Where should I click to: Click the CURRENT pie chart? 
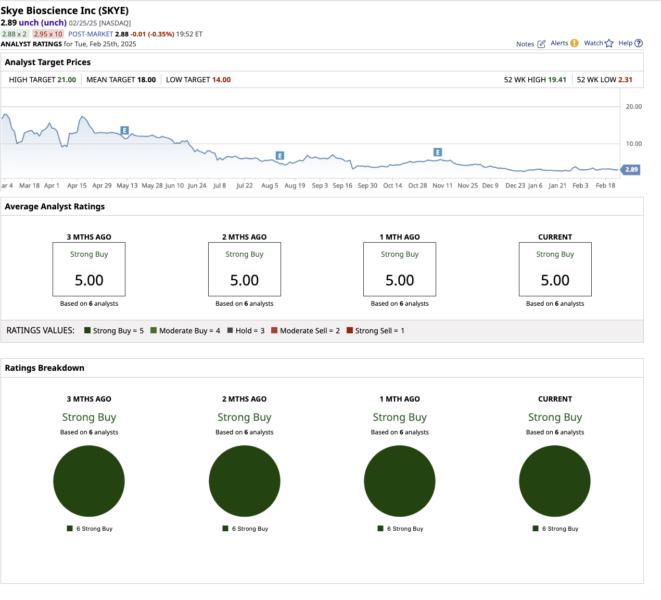555,481
